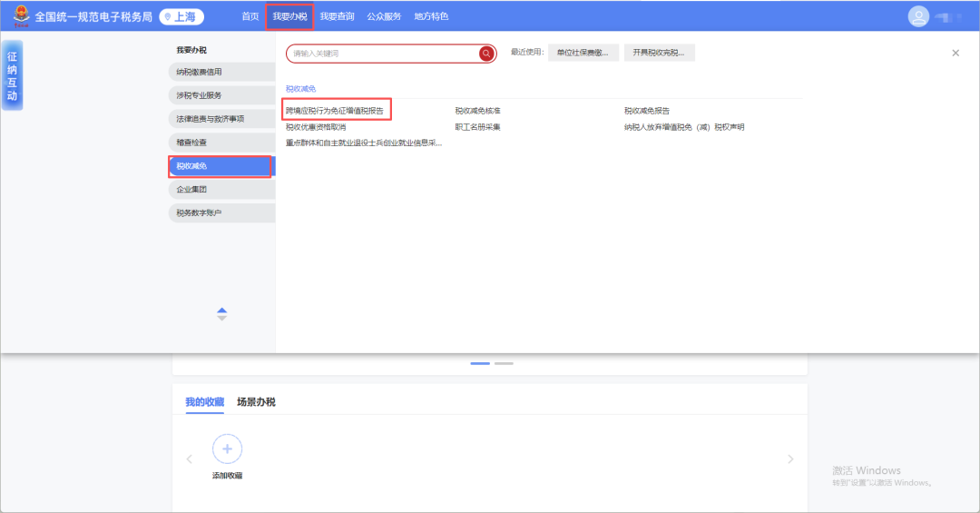Image resolution: width=980 pixels, height=513 pixels.
Task: Click the 我要办税 sidebar heading
Action: point(191,50)
